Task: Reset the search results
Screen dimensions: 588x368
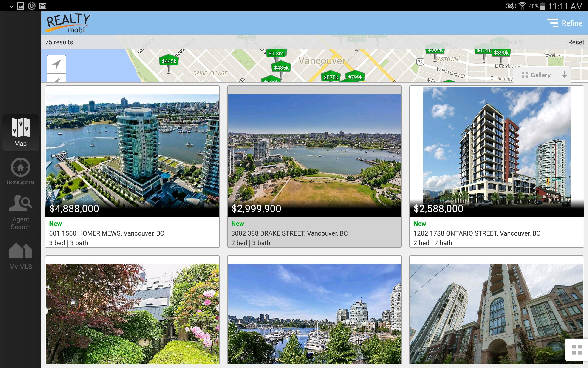Action: click(x=576, y=42)
